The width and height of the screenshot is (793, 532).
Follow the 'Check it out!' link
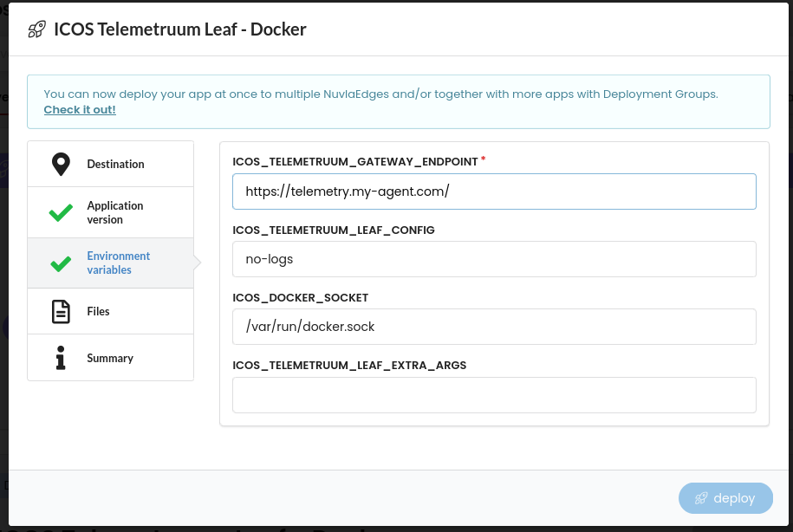80,110
